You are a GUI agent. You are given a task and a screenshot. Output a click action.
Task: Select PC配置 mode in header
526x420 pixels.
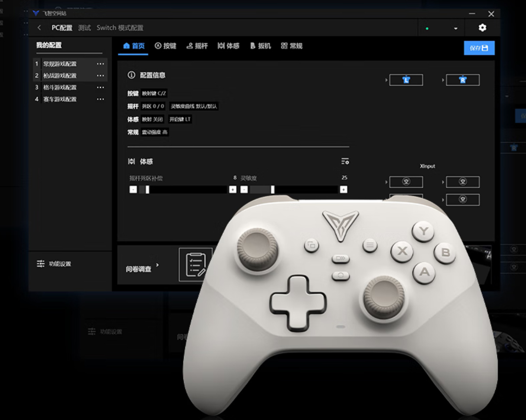click(x=62, y=28)
